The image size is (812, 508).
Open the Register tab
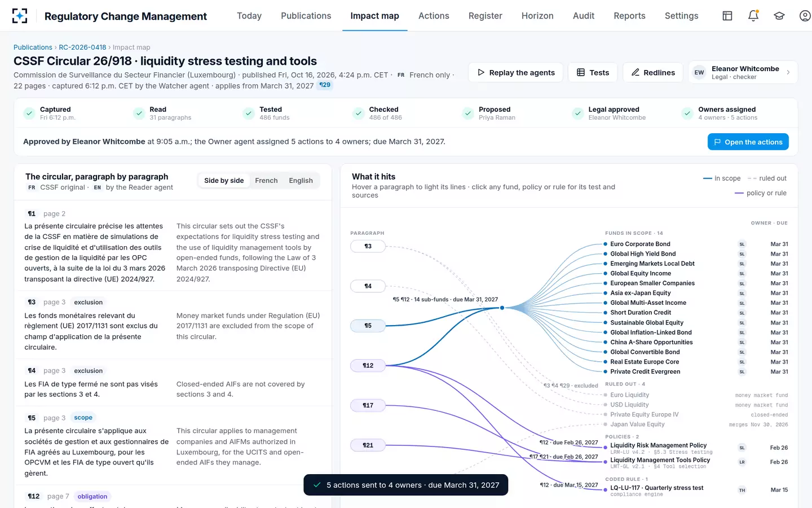tap(485, 16)
